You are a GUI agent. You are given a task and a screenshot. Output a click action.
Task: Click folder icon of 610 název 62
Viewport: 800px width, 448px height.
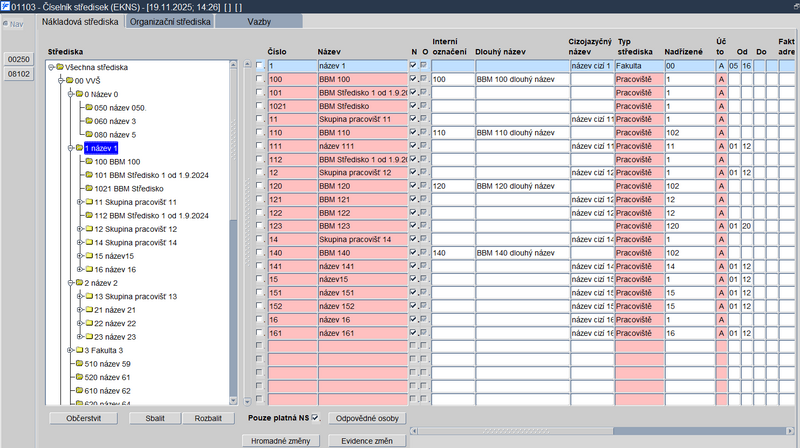click(80, 391)
